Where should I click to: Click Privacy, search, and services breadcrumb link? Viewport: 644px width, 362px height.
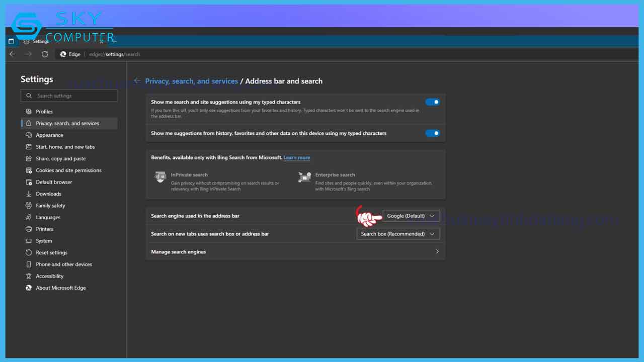point(191,81)
